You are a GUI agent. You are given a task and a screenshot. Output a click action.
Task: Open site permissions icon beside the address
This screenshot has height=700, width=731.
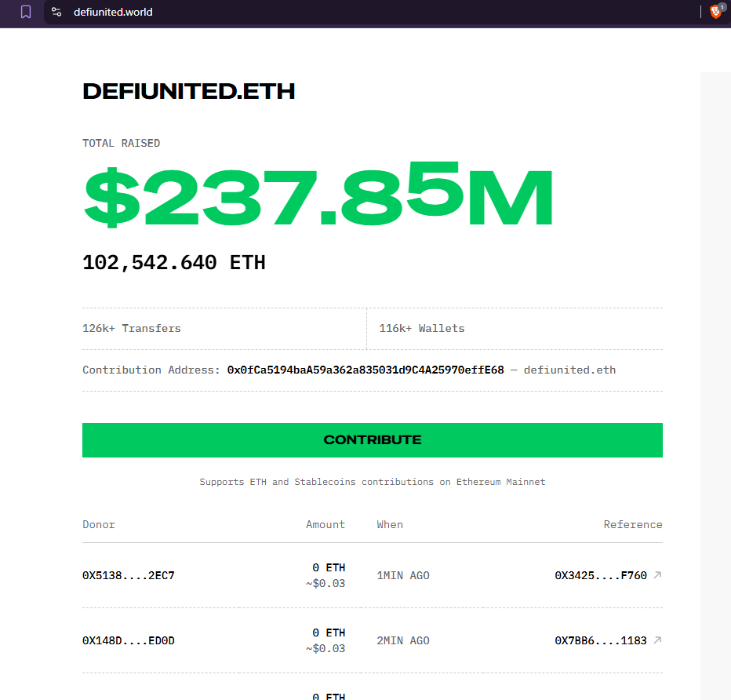click(x=56, y=12)
